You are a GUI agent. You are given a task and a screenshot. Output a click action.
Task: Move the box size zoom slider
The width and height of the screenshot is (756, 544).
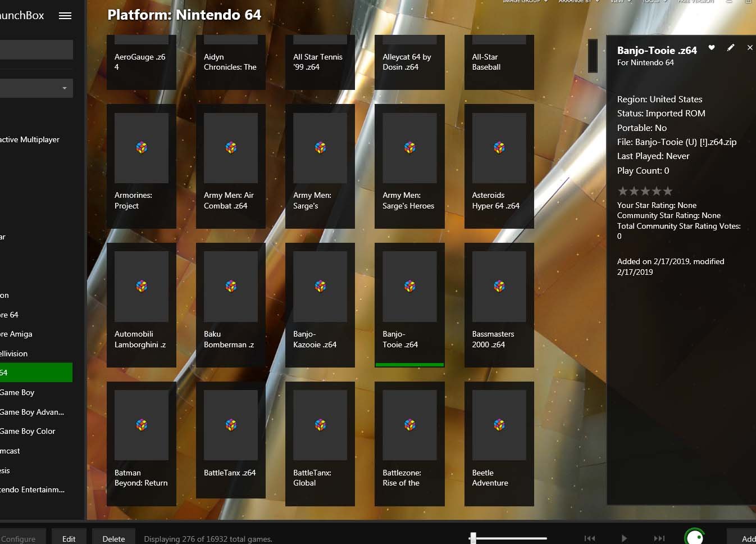[x=473, y=538]
